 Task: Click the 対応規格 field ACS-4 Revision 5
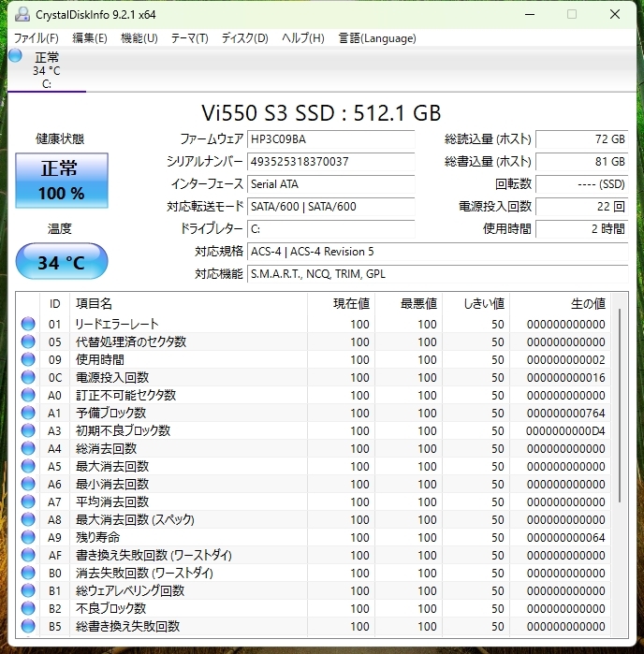438,252
